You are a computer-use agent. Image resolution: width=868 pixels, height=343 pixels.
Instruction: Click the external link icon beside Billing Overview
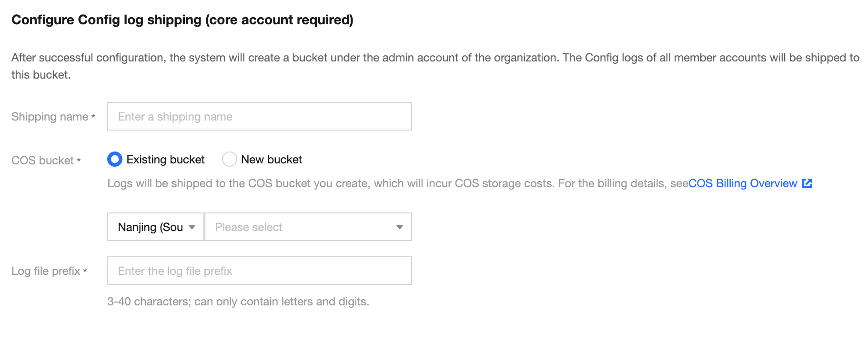807,183
